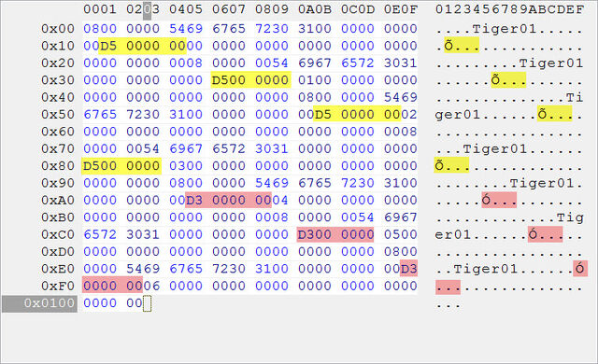Click hex word 0054 in row 0x20
Viewport: 598px width, 364px height.
(x=272, y=63)
